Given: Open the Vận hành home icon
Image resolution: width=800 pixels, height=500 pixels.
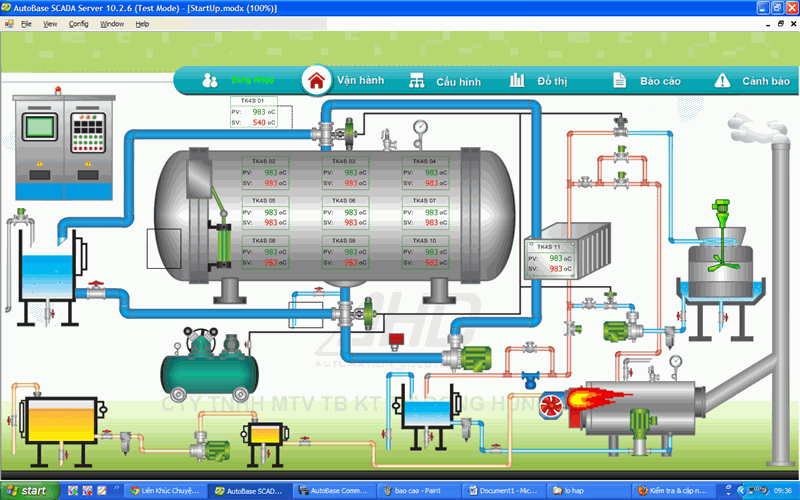Looking at the screenshot, I should point(317,80).
